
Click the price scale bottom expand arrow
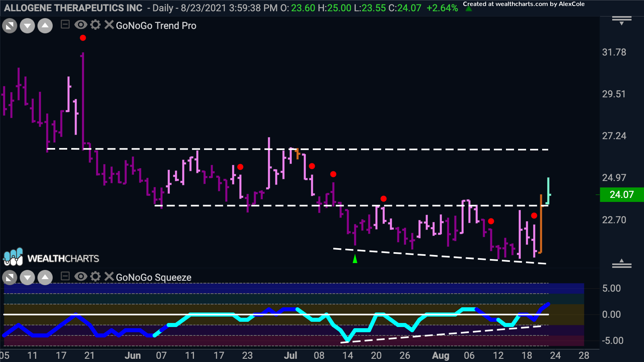pyautogui.click(x=622, y=263)
